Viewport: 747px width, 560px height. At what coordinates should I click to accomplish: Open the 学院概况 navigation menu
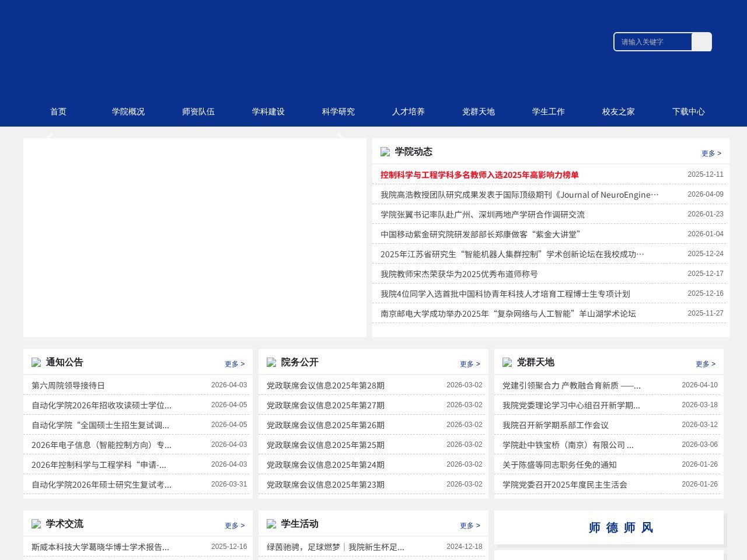click(x=128, y=111)
